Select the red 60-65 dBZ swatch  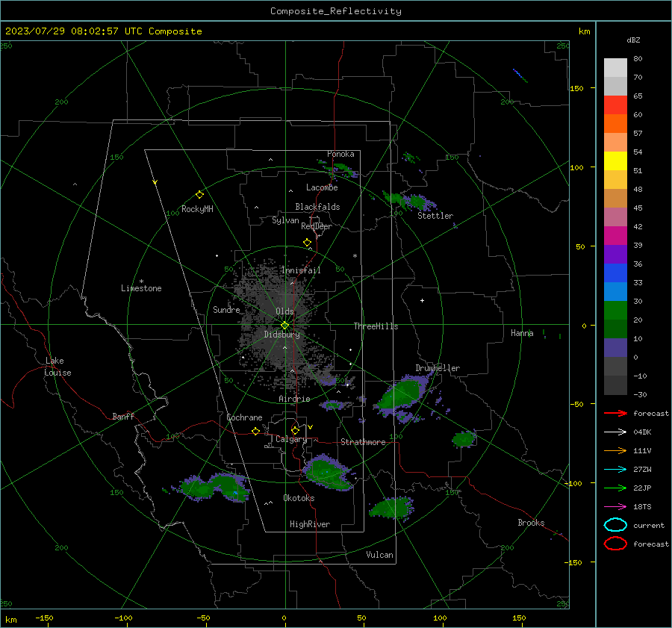pos(615,105)
